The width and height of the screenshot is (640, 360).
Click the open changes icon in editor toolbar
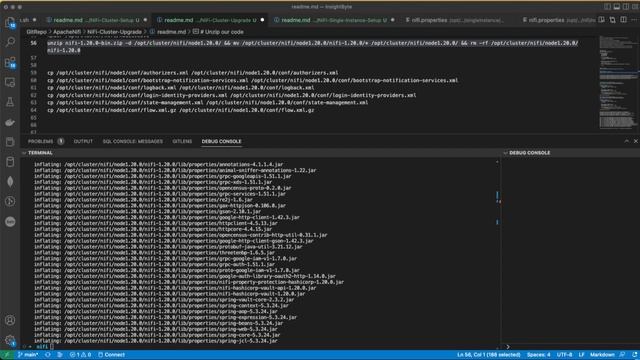613,20
